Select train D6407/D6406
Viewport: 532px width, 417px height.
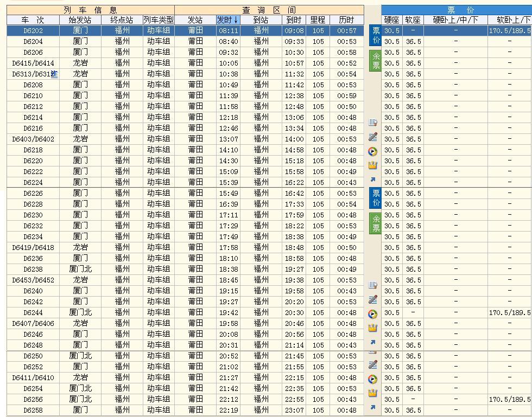(x=33, y=324)
